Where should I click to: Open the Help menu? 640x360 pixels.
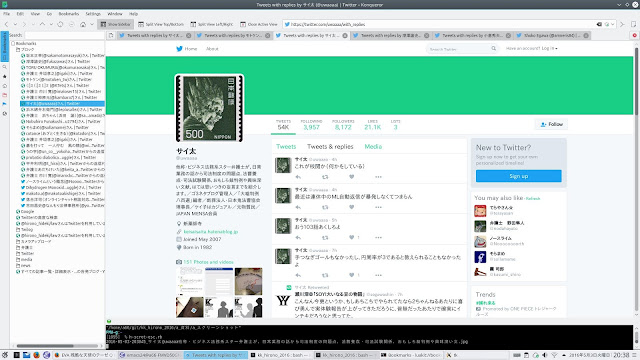coord(133,14)
